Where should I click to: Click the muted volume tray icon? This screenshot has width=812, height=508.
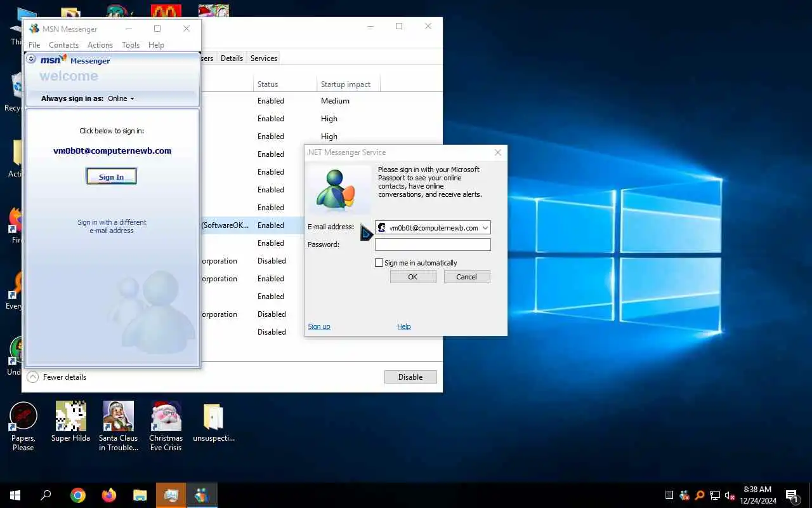tap(730, 495)
